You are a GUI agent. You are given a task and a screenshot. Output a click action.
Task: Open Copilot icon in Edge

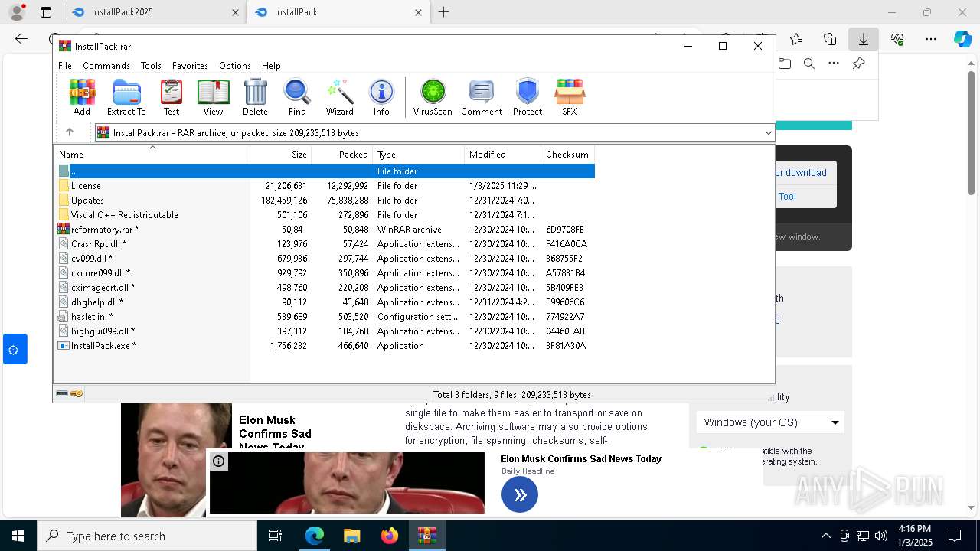[x=963, y=39]
